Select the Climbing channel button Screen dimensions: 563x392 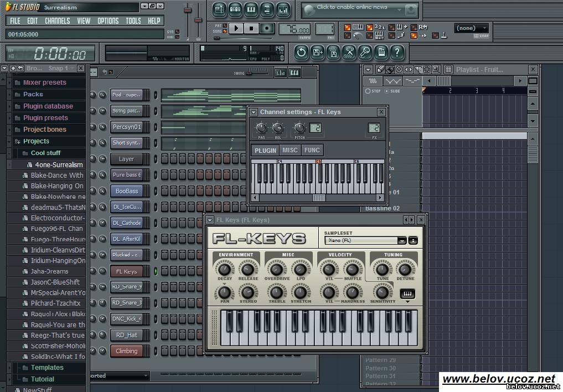(127, 351)
